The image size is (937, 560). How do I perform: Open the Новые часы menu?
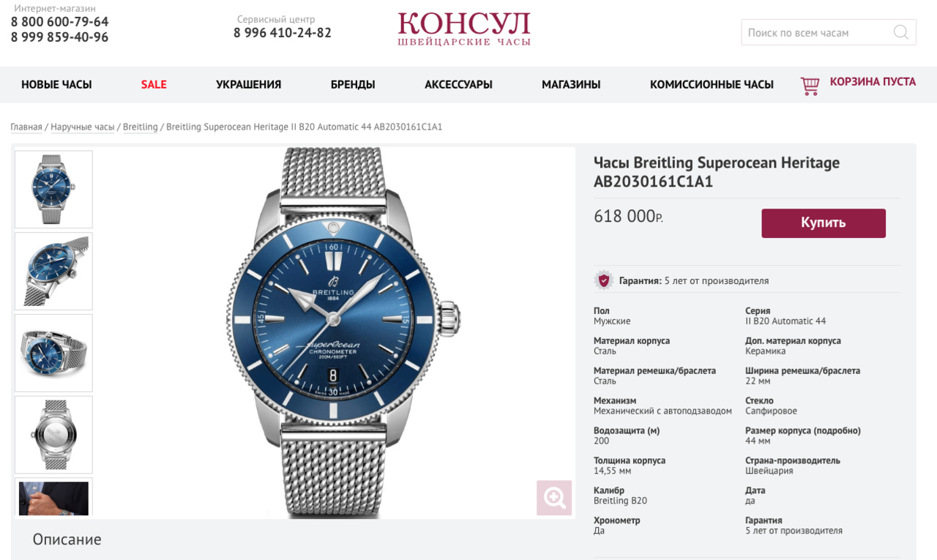(56, 84)
